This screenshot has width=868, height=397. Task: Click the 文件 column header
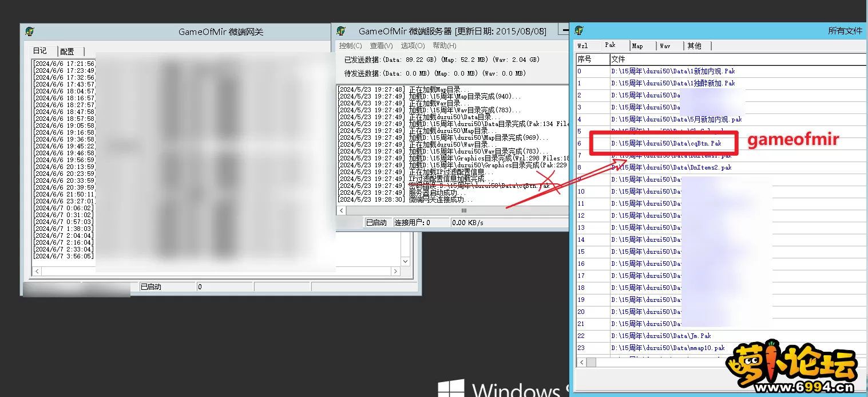[x=738, y=59]
